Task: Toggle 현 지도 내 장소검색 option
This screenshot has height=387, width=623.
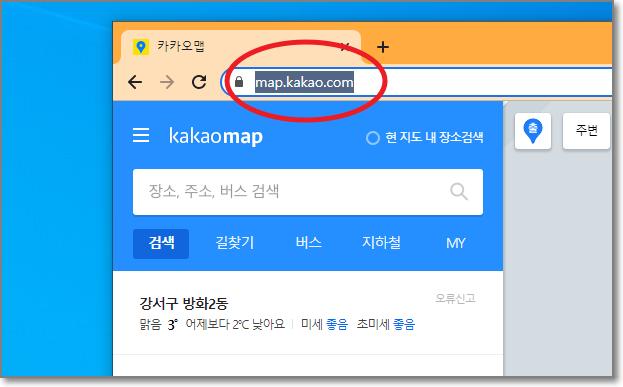Action: click(x=425, y=138)
